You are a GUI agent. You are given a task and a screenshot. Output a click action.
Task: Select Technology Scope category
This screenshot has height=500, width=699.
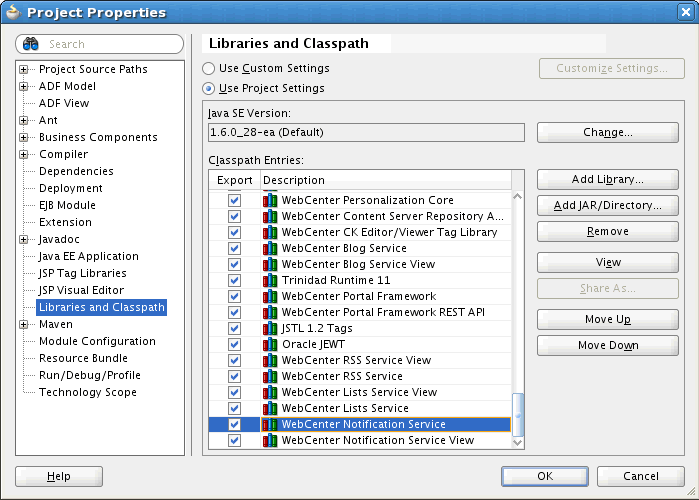[x=88, y=392]
